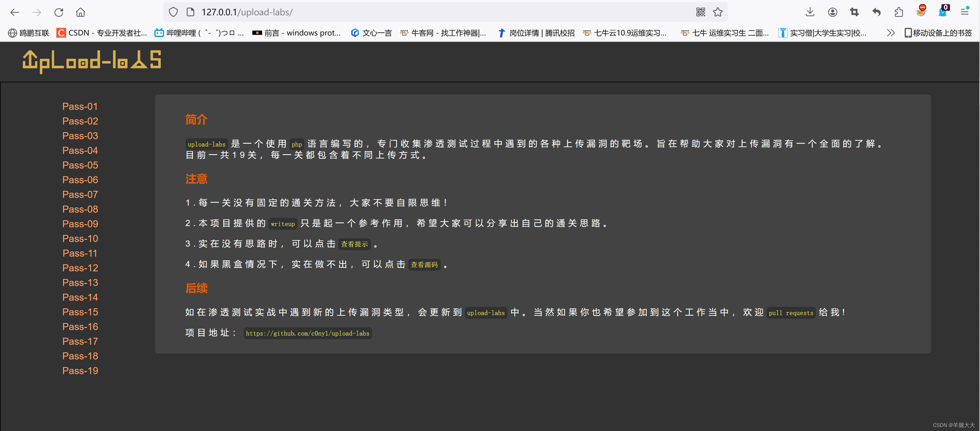Open the Firefox hamburger menu
The image size is (980, 431).
click(x=964, y=12)
